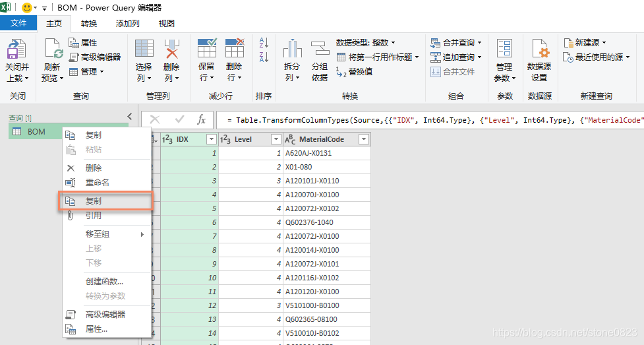This screenshot has width=644, height=345.
Task: Cancel formula edit with the X icon
Action: 155,119
